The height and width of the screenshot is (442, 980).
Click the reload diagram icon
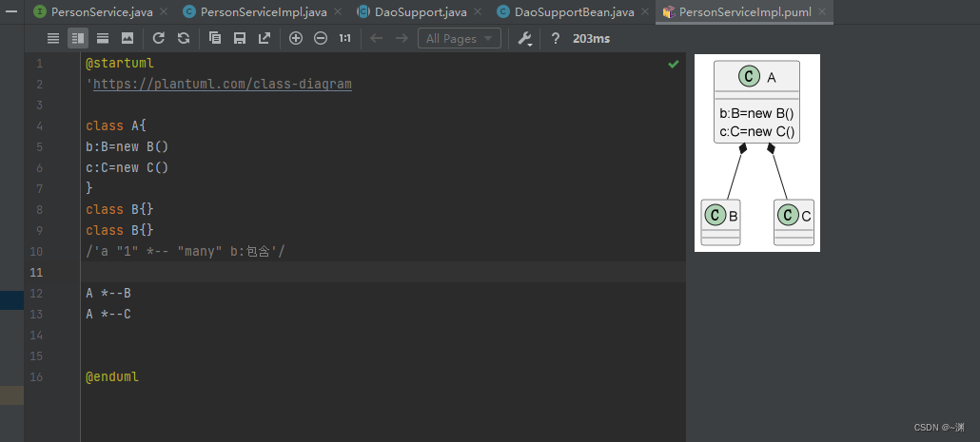tap(159, 39)
